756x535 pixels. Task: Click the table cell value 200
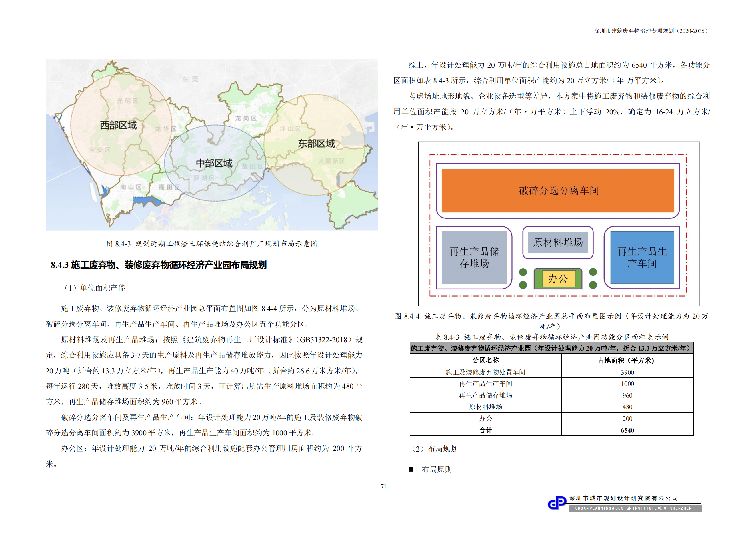point(627,419)
